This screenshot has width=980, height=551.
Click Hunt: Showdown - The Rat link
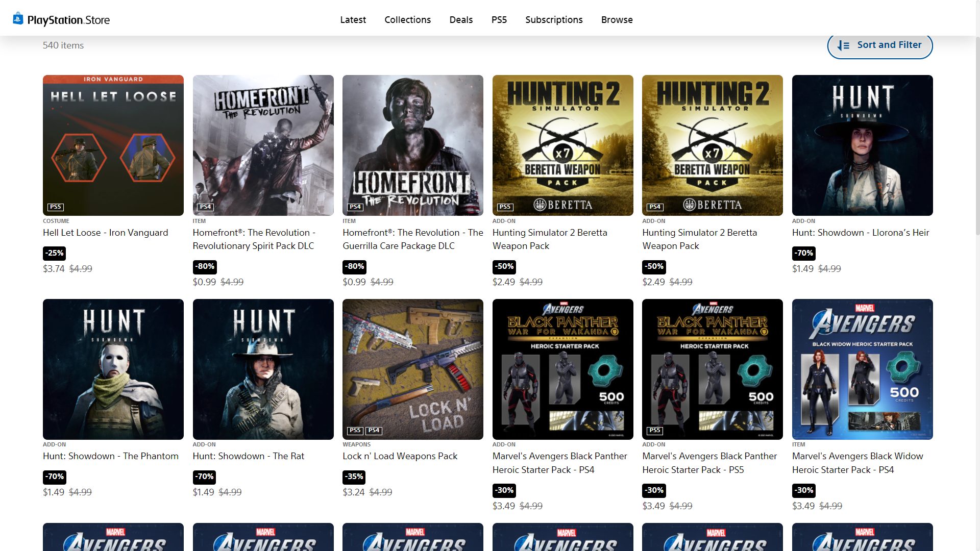248,456
